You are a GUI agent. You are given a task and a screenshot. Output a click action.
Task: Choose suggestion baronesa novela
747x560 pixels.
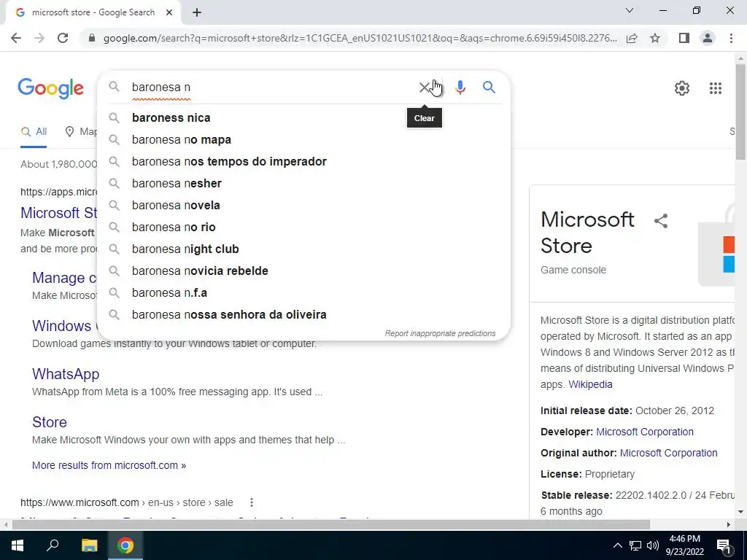click(304, 205)
